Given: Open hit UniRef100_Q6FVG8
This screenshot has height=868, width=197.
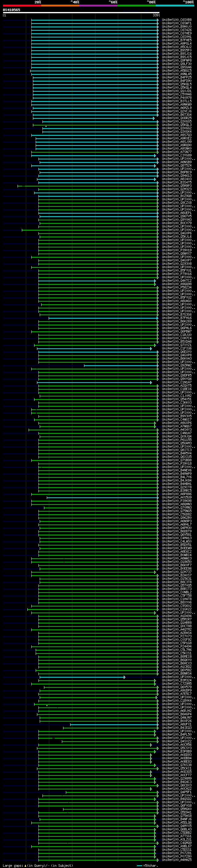Looking at the screenshot, I should click(177, 806).
